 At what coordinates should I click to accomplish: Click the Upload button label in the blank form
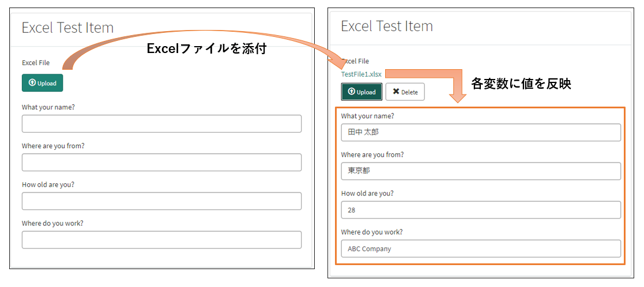coord(47,83)
